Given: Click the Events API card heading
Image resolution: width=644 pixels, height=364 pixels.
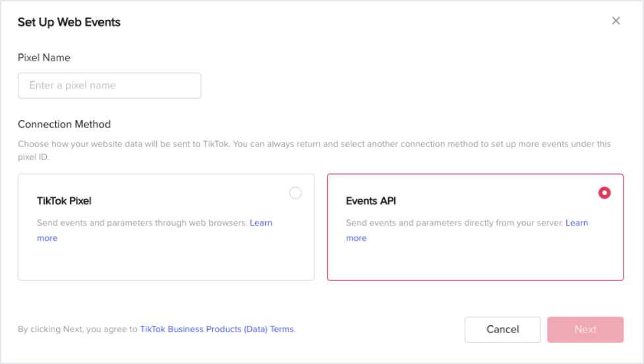Looking at the screenshot, I should tap(371, 200).
